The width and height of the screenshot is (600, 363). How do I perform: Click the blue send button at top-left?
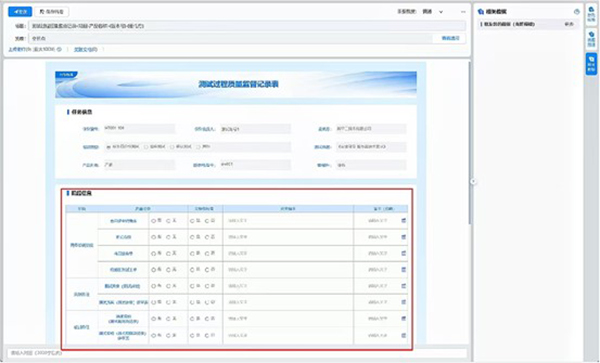tap(20, 11)
